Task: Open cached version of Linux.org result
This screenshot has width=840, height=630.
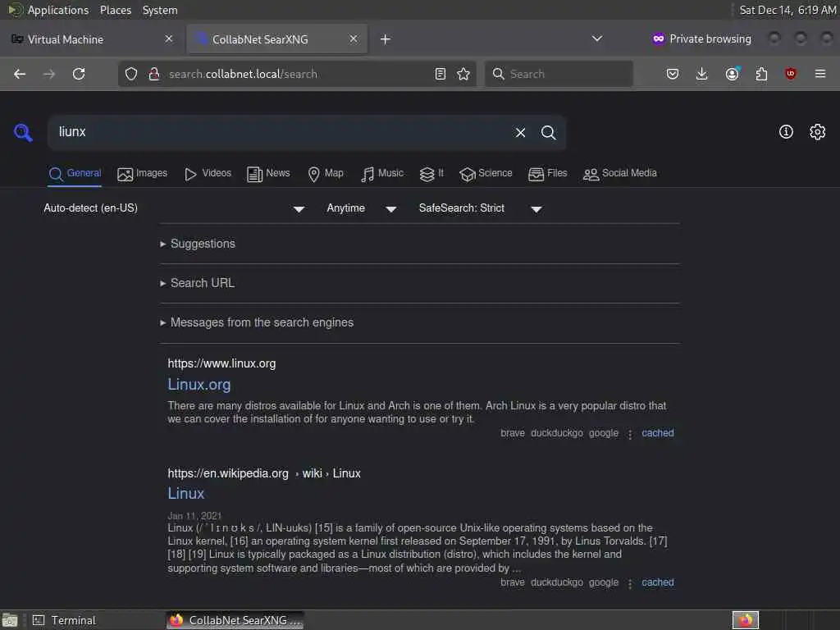Action: coord(657,433)
